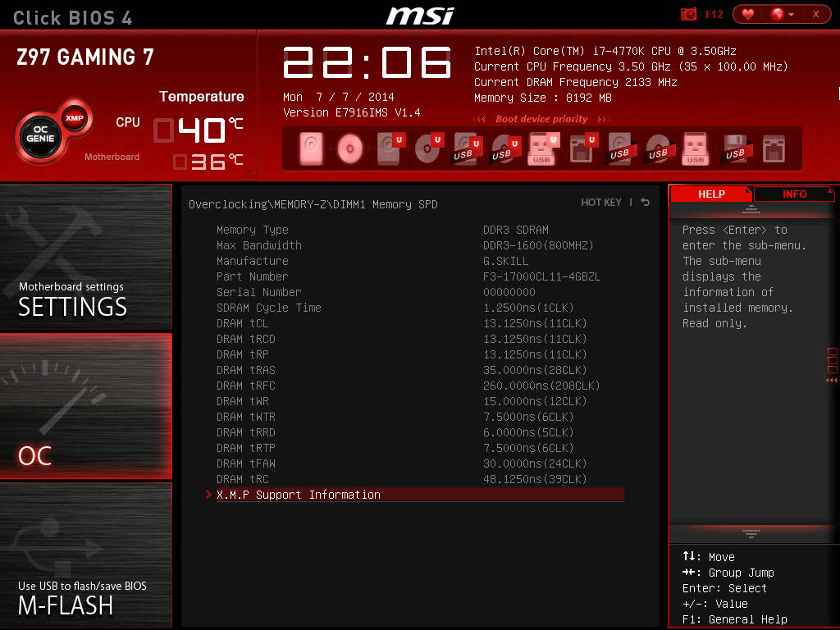The image size is (840, 630).
Task: Open the HOT KEY list
Action: [601, 202]
